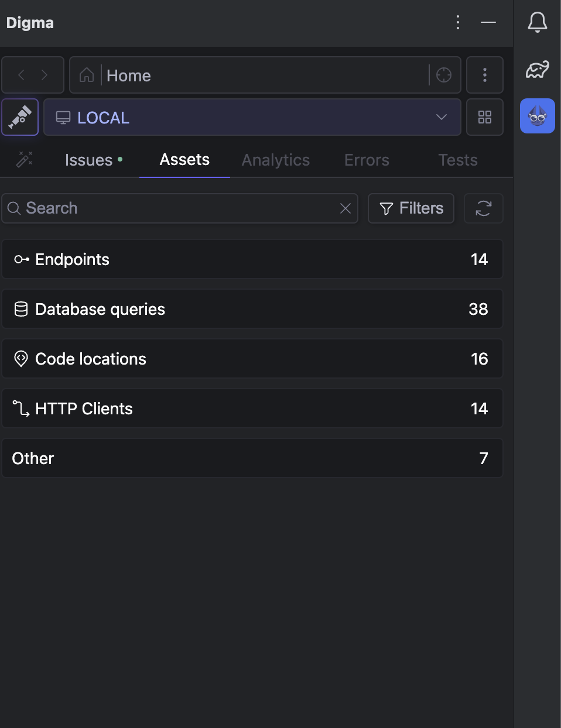Switch to the Issues tab
The image size is (561, 728).
[x=94, y=160]
